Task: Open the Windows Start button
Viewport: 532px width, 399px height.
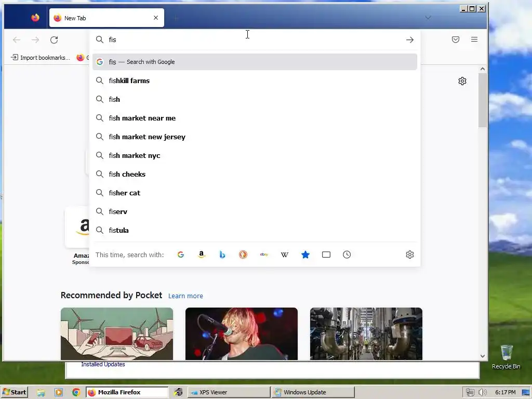Action: point(14,392)
